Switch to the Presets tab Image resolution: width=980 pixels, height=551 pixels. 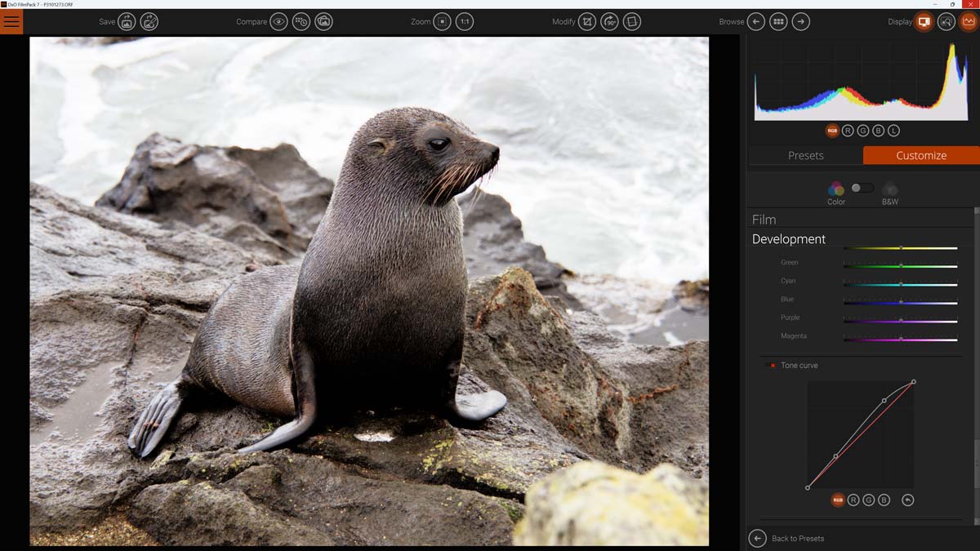805,155
